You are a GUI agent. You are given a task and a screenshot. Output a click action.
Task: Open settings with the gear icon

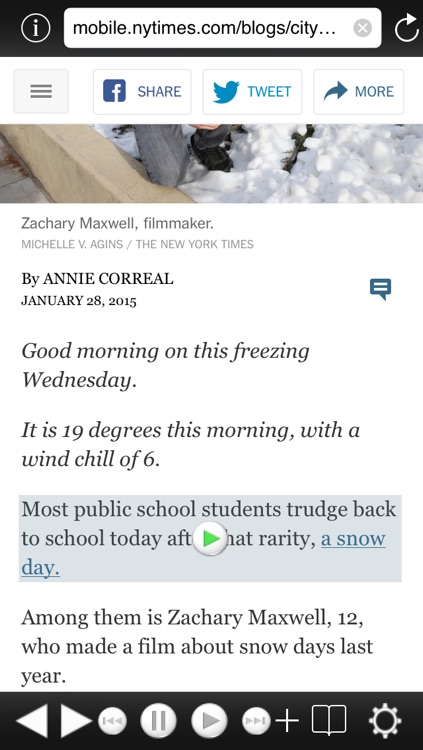[385, 720]
